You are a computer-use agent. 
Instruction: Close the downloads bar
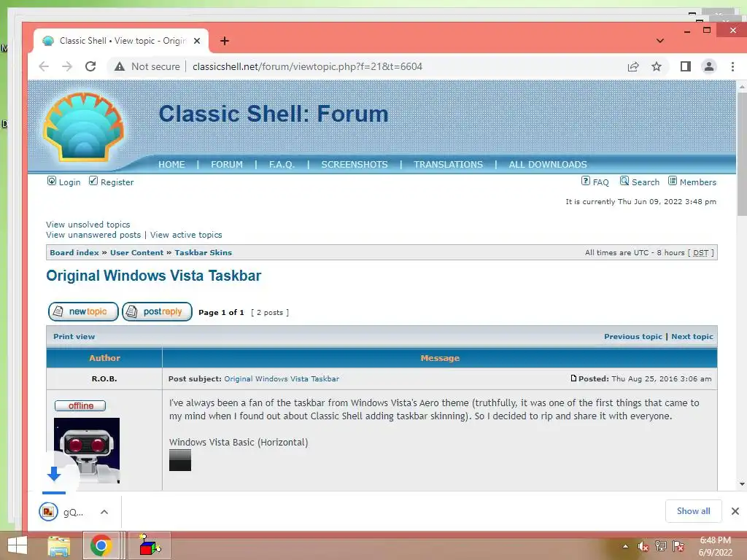pos(735,511)
